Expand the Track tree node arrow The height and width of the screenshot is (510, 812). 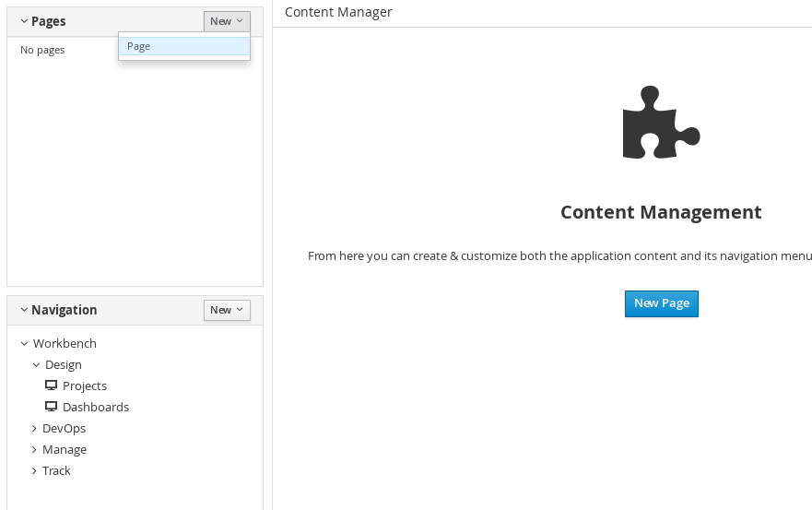pos(34,471)
